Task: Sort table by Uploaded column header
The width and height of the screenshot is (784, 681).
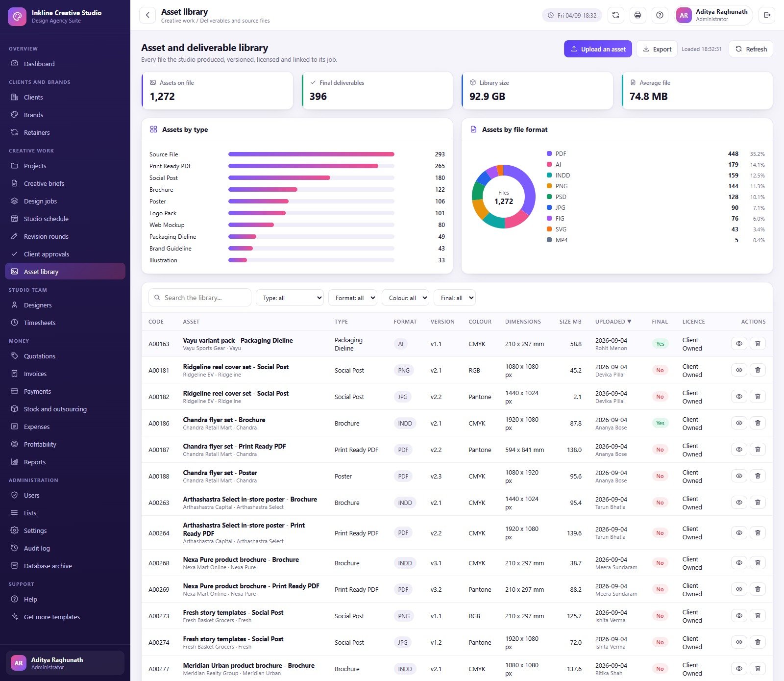Action: tap(613, 322)
